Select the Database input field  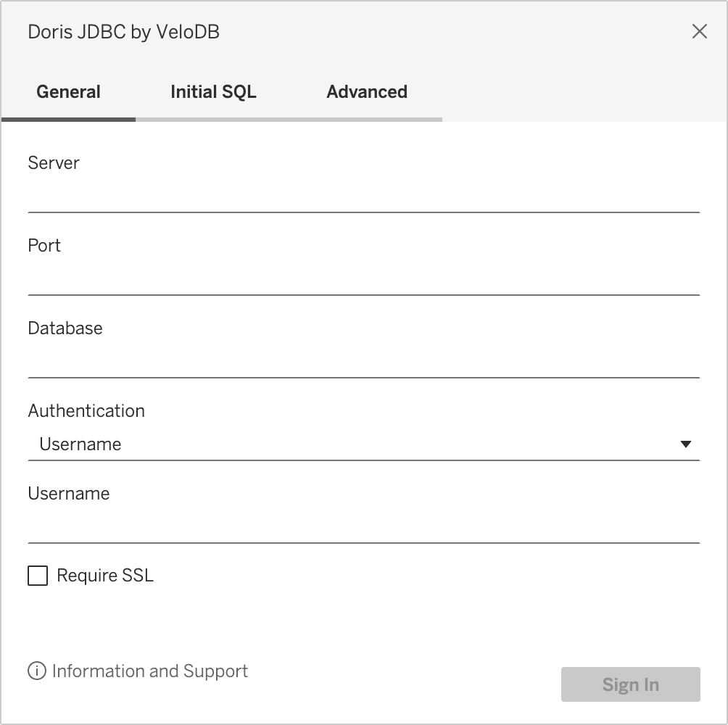[x=363, y=361]
